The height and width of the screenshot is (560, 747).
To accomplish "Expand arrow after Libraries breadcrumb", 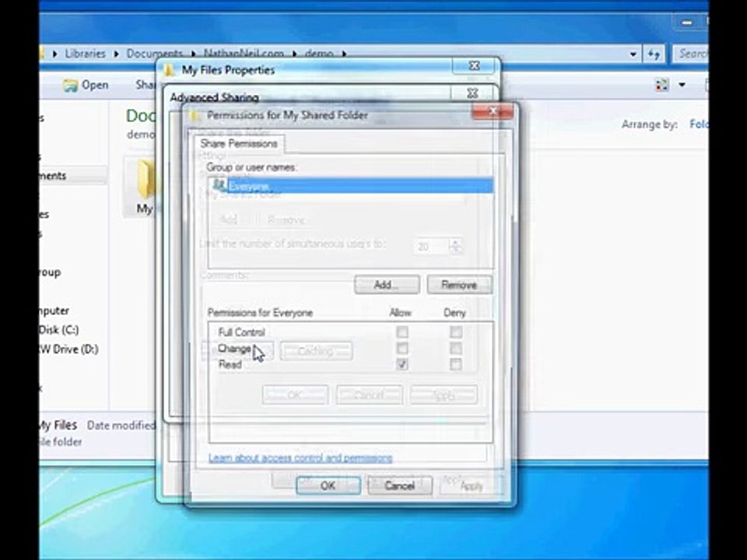I will pyautogui.click(x=116, y=54).
